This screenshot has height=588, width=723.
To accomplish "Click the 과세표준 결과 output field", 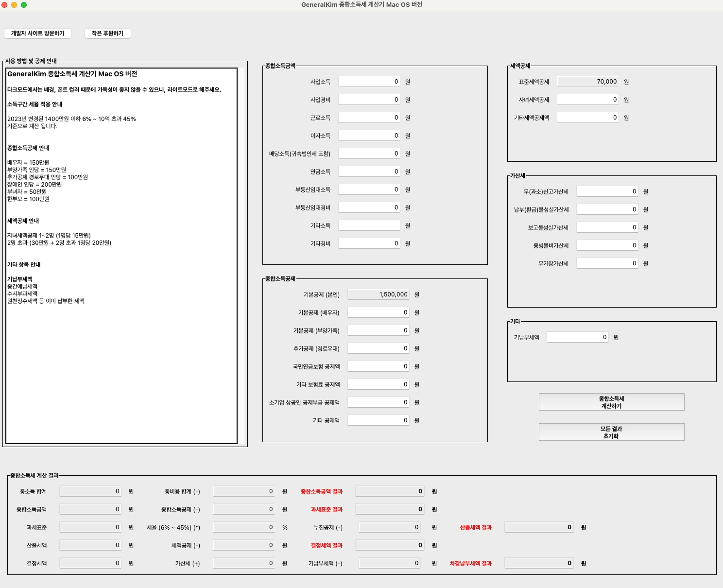I will pos(390,509).
